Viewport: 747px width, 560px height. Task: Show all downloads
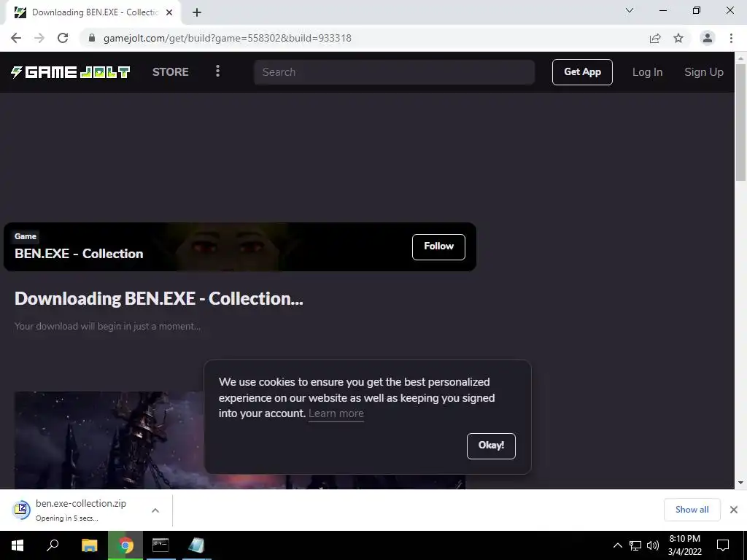(x=692, y=510)
